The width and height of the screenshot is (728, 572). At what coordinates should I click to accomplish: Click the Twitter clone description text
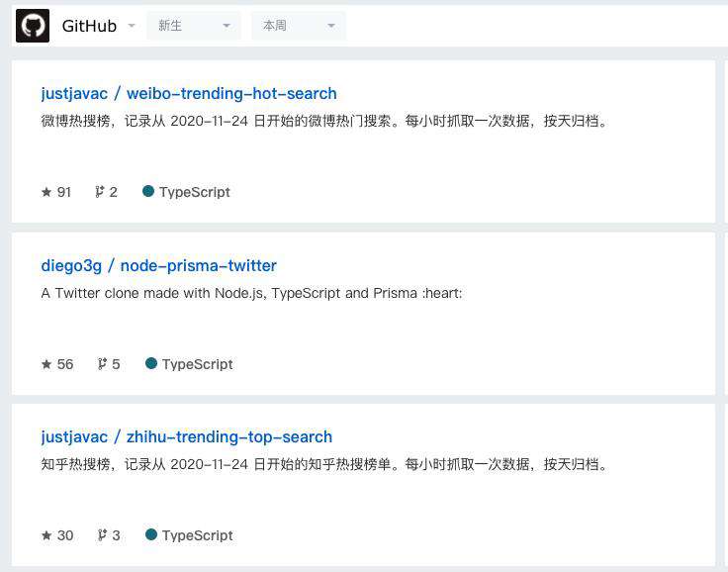251,293
